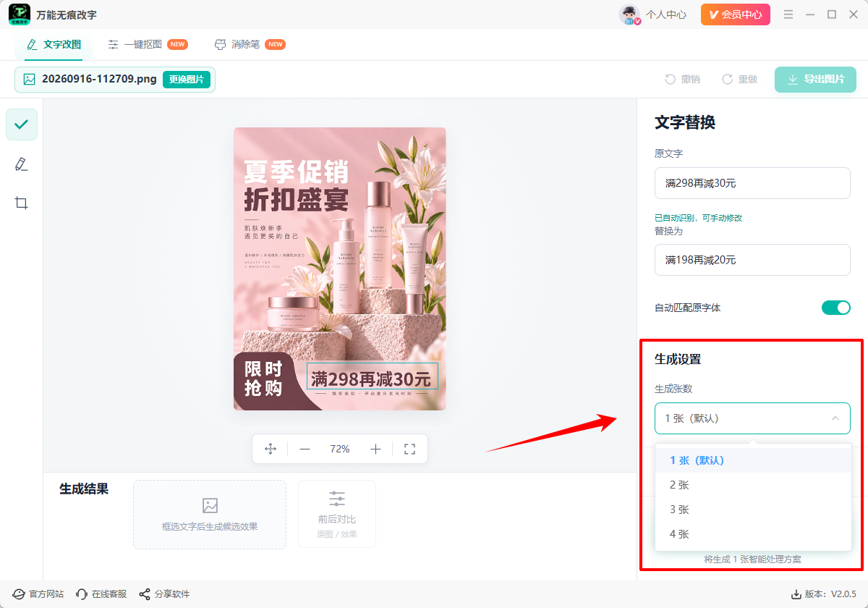Screen dimensions: 868x608
Task: Click the 已自动识别，可手动修改 hint text
Action: tap(699, 218)
